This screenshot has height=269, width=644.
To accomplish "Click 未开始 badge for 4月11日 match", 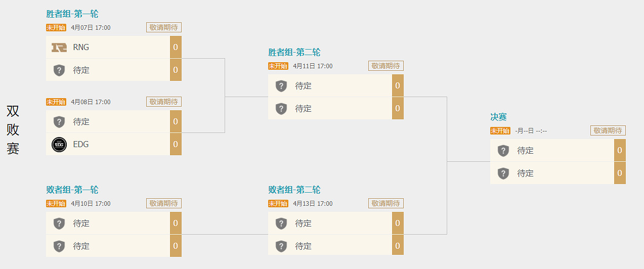I will 278,66.
